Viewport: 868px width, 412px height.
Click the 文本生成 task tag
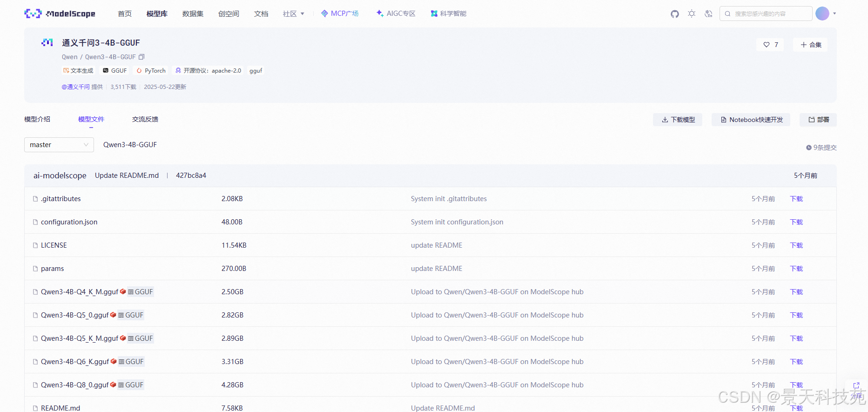coord(78,71)
